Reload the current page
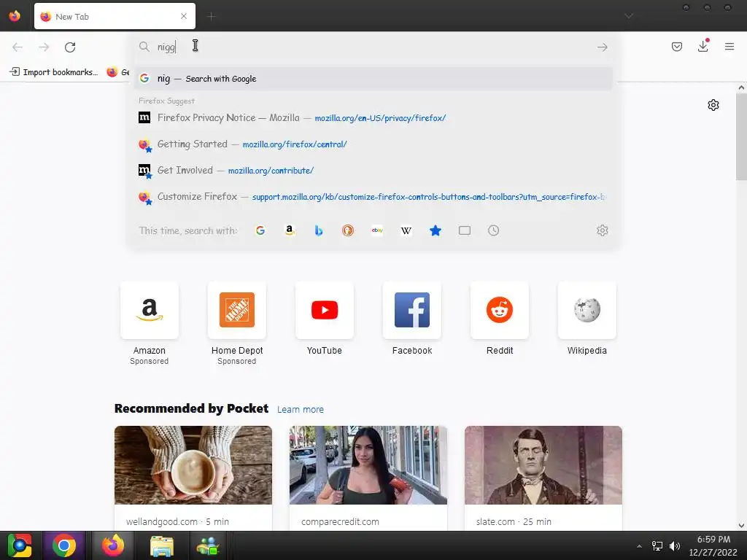The height and width of the screenshot is (560, 747). (70, 47)
